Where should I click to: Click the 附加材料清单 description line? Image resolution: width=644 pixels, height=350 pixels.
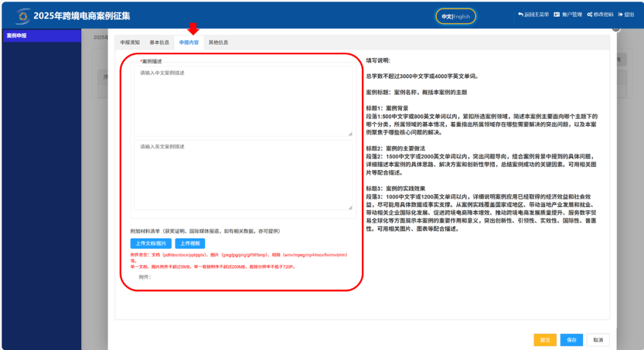click(205, 231)
